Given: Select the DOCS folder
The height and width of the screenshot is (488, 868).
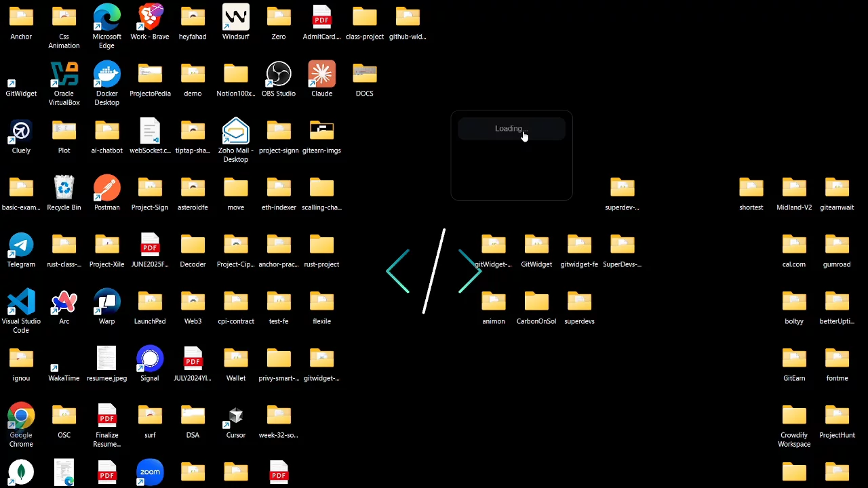Looking at the screenshot, I should pos(365,75).
